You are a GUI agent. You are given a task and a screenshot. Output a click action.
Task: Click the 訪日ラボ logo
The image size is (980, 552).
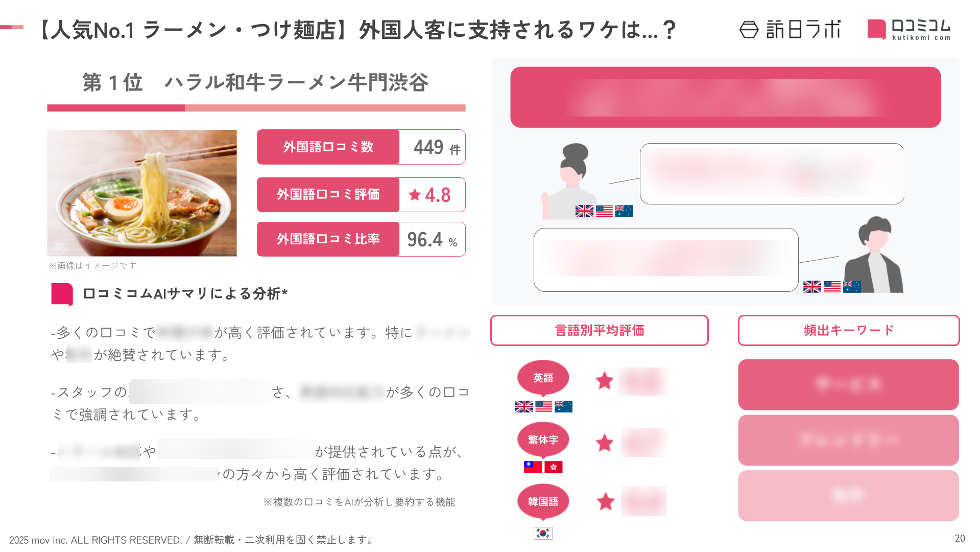[x=790, y=30]
